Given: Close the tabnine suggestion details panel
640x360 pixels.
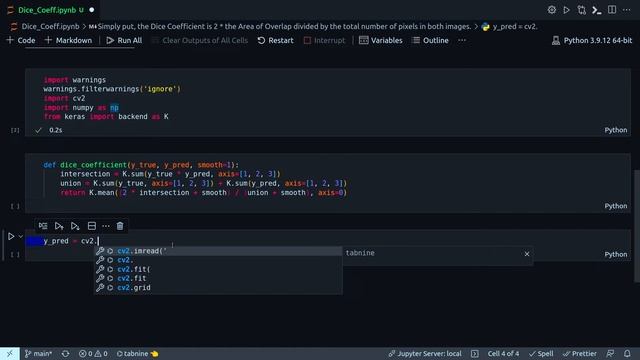Looking at the screenshot, I should tap(527, 254).
